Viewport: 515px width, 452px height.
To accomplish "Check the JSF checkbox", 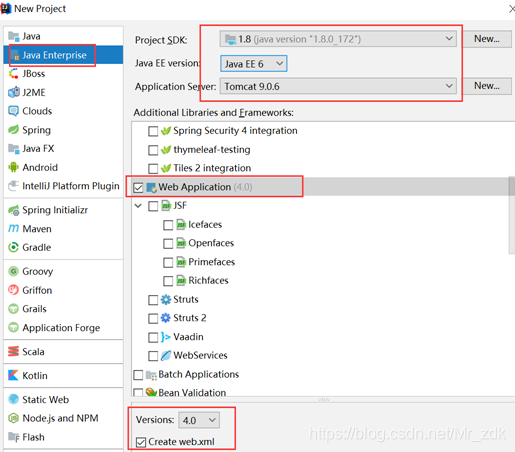I will point(153,206).
